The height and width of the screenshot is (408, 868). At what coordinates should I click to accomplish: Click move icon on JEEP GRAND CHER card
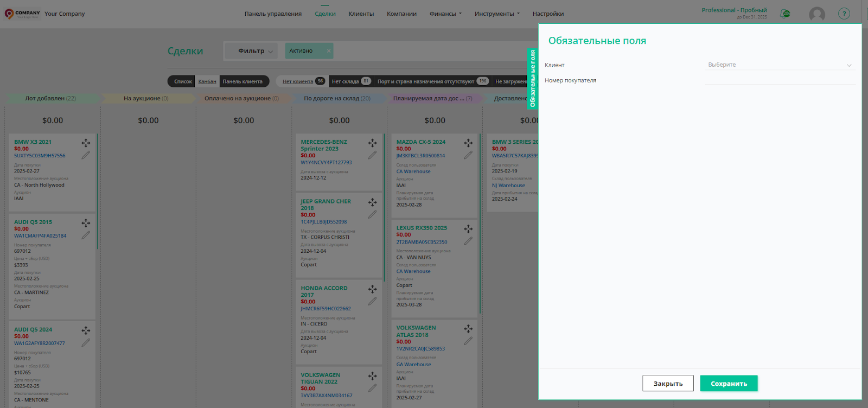(x=372, y=202)
